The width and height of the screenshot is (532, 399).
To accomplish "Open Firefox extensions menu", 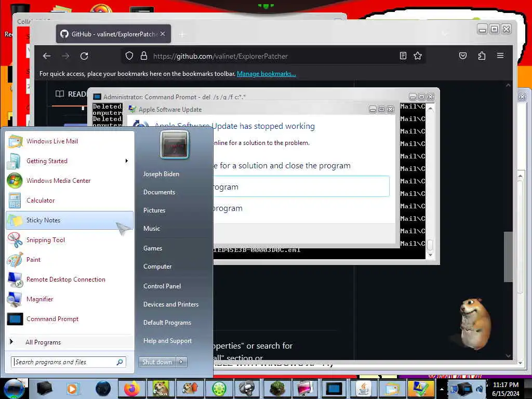I will (482, 56).
